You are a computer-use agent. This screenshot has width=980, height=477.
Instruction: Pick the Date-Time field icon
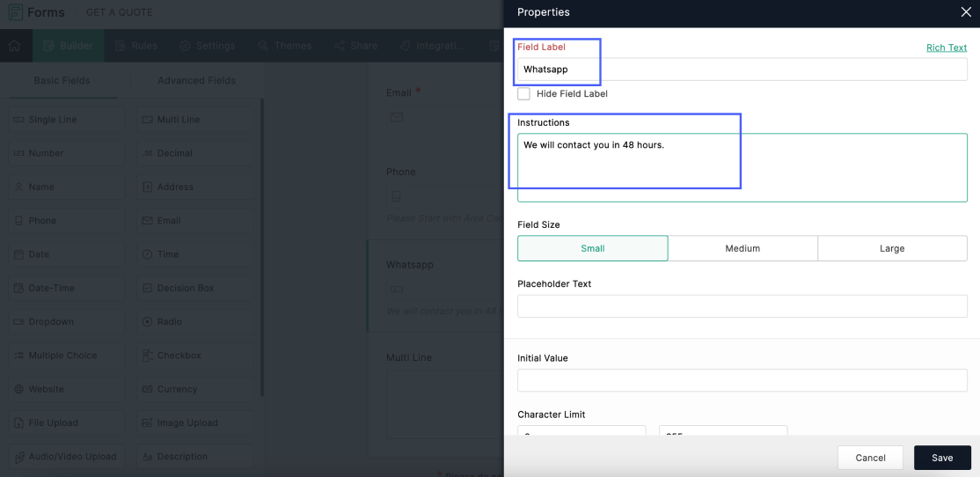pos(19,289)
